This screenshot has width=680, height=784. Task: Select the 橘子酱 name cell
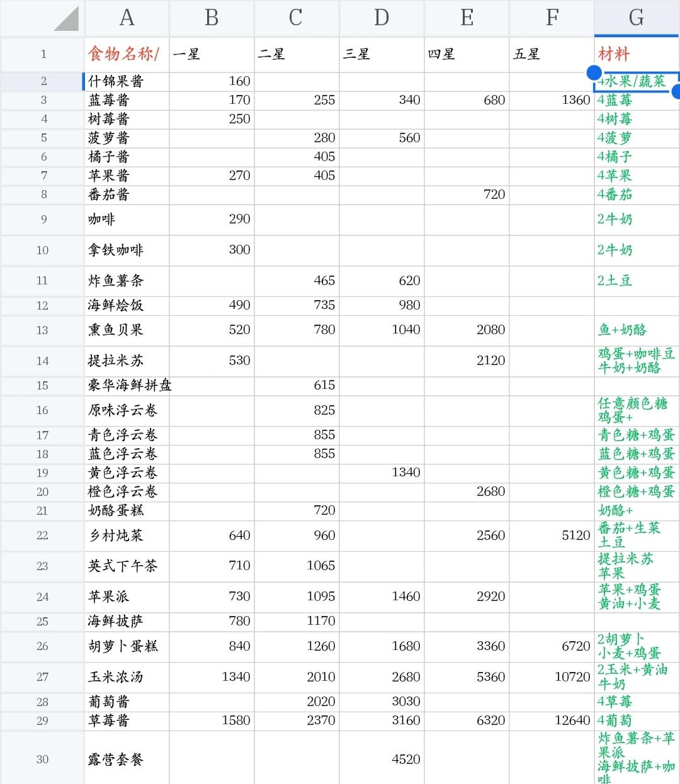[127, 157]
